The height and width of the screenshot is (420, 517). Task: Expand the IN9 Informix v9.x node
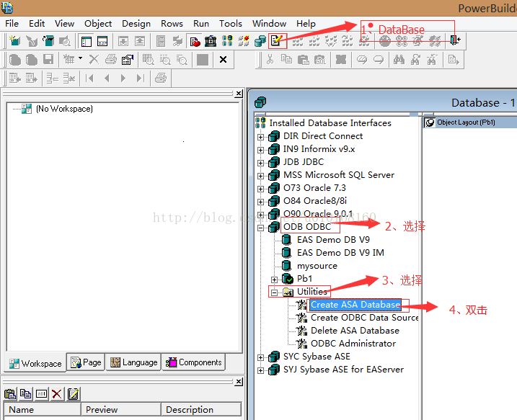click(260, 151)
